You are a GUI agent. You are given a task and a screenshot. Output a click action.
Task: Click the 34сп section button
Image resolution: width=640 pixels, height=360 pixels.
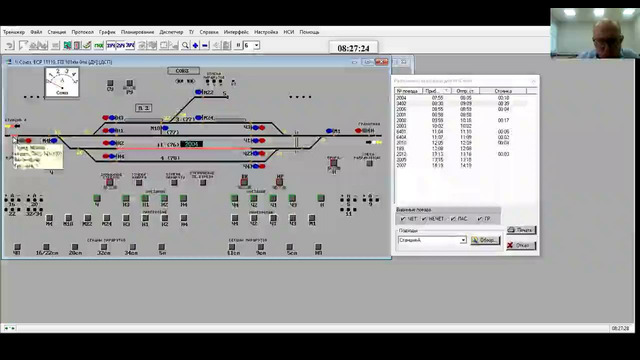(x=132, y=247)
